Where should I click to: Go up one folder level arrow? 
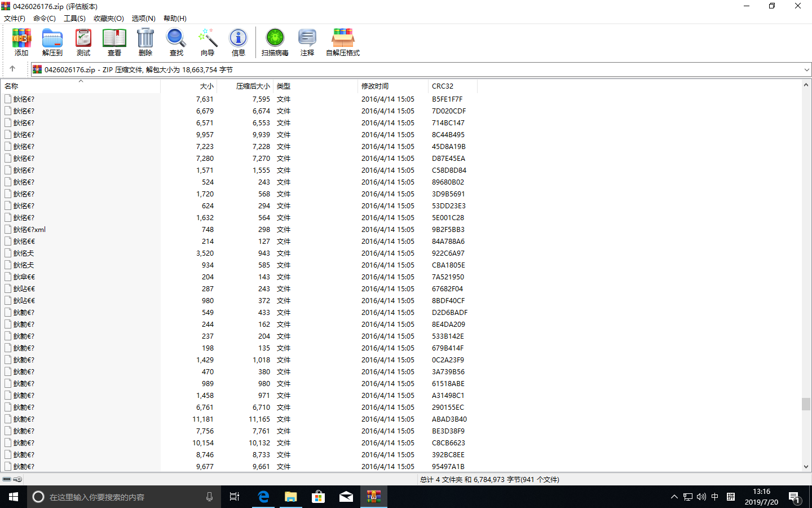coord(12,69)
